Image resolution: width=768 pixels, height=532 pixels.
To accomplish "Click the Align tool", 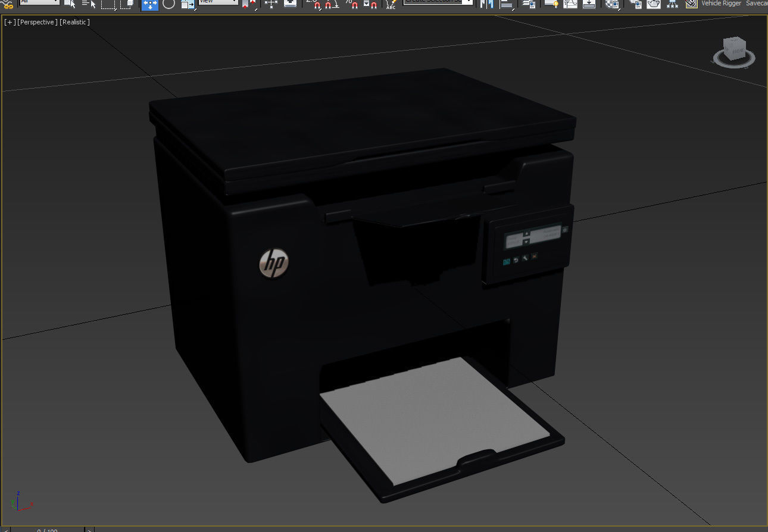I will (507, 4).
